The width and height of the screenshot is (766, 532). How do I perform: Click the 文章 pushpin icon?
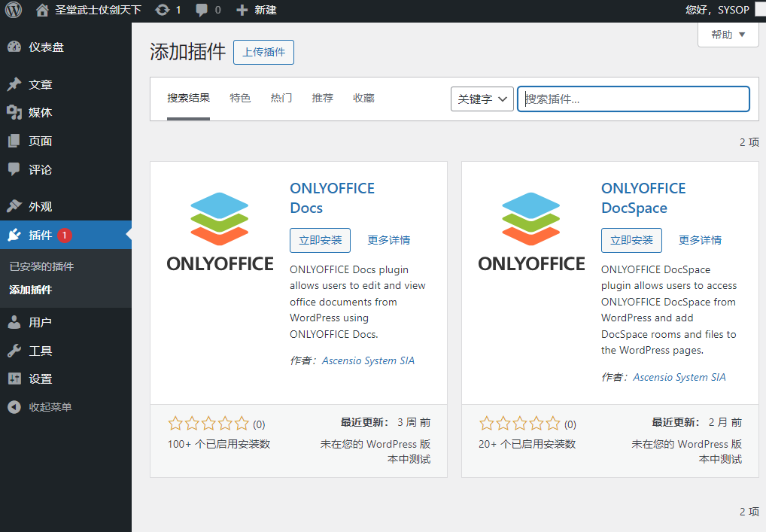click(14, 84)
